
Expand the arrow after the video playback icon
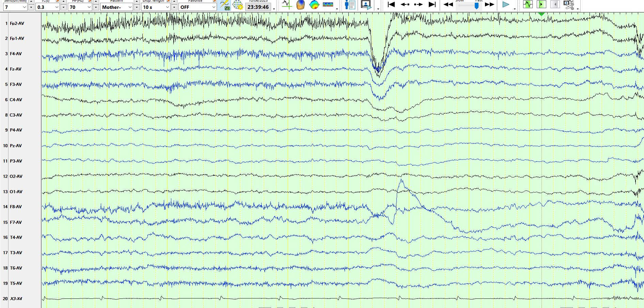[x=378, y=8]
